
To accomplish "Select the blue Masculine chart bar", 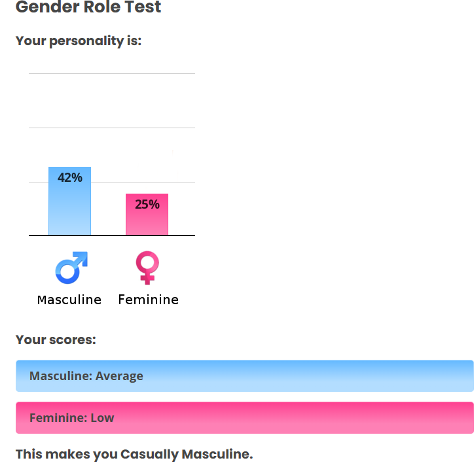I will click(69, 209).
